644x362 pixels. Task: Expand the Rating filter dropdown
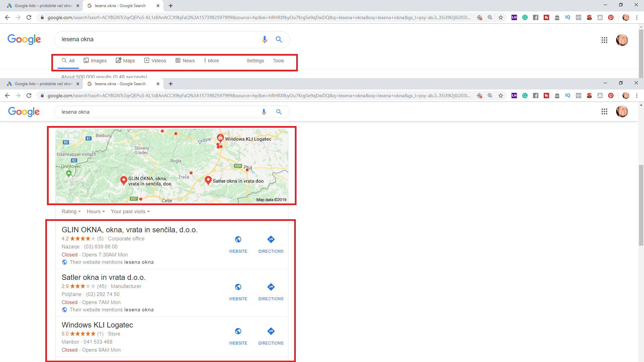coord(71,212)
